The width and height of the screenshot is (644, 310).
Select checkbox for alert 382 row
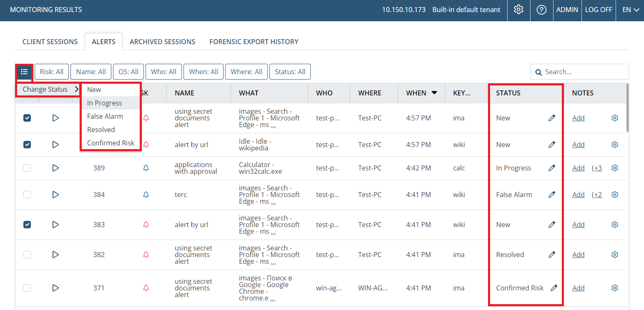point(27,255)
